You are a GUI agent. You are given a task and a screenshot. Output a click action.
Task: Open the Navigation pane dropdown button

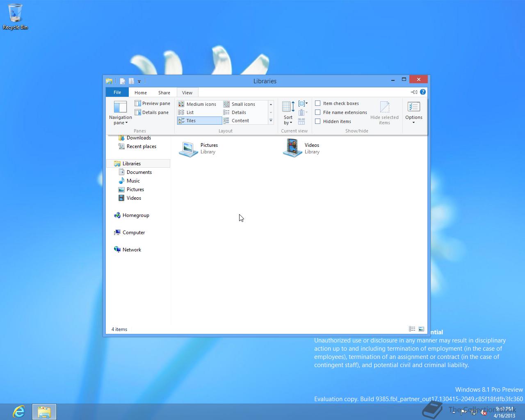coord(120,113)
